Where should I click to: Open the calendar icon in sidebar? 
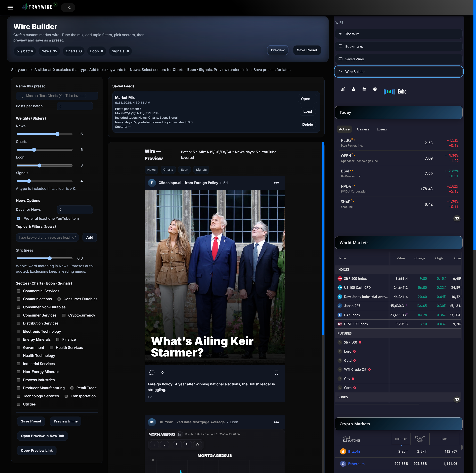click(x=364, y=89)
